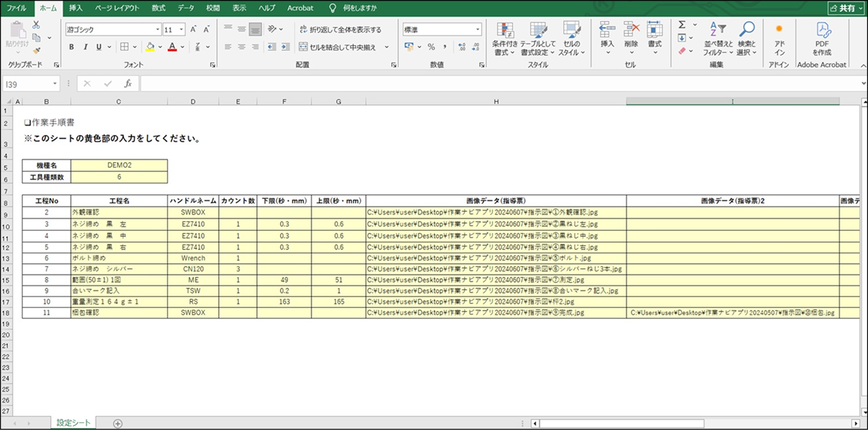Open the font name dropdown

pyautogui.click(x=158, y=30)
